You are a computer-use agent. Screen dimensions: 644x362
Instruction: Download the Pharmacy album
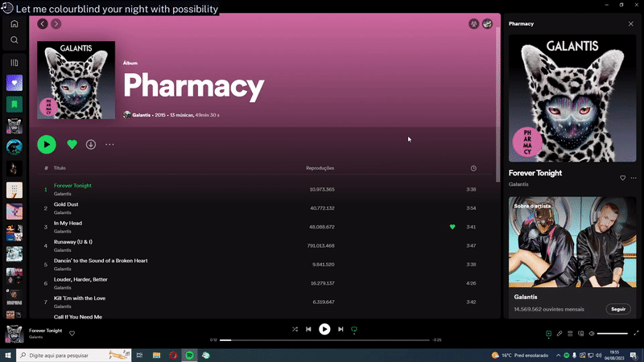click(x=91, y=145)
